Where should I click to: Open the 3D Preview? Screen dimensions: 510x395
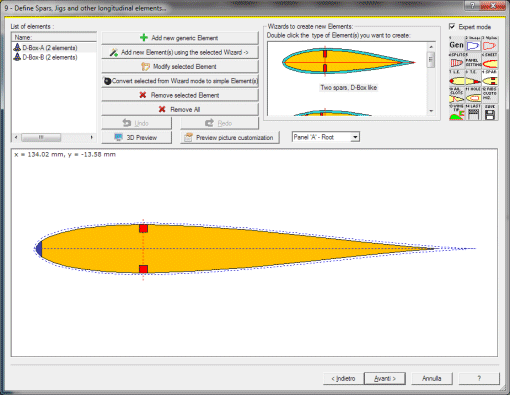(x=137, y=137)
